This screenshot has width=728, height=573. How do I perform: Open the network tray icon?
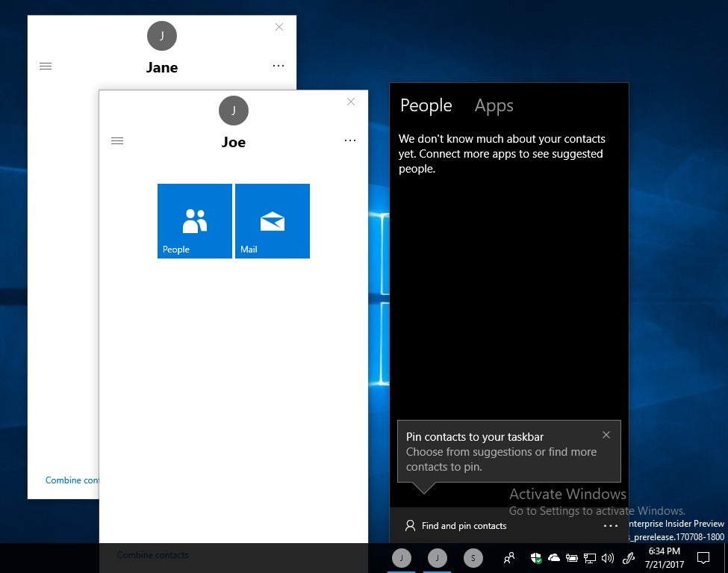pos(590,558)
